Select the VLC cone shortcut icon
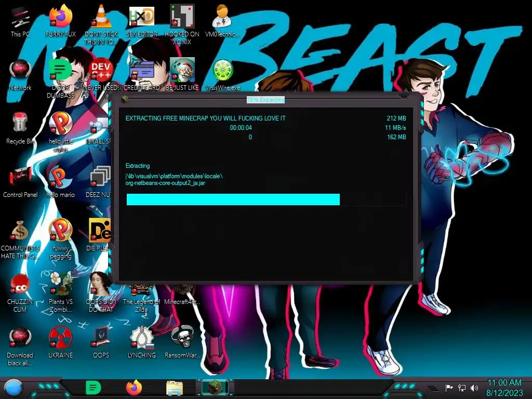 101,16
